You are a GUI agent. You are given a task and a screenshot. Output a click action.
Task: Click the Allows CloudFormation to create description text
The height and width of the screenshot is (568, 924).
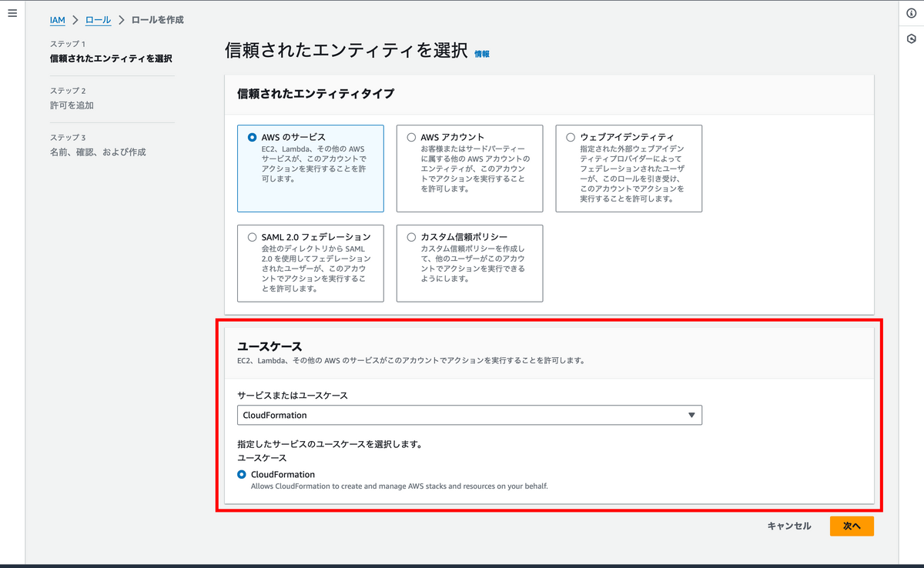(x=400, y=486)
